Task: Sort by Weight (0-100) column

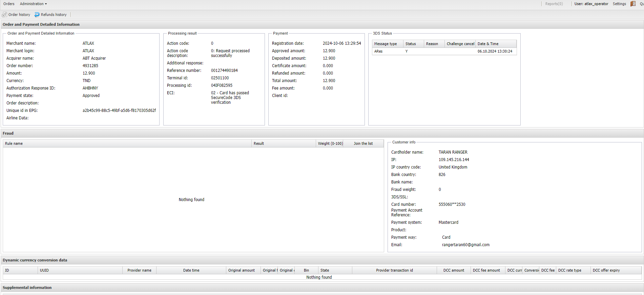Action: [x=330, y=143]
